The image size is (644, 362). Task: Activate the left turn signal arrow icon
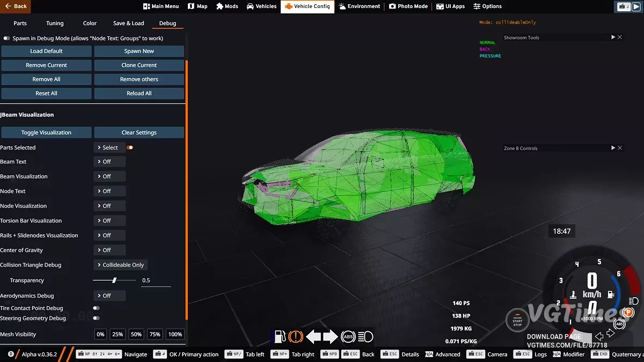coord(313,336)
